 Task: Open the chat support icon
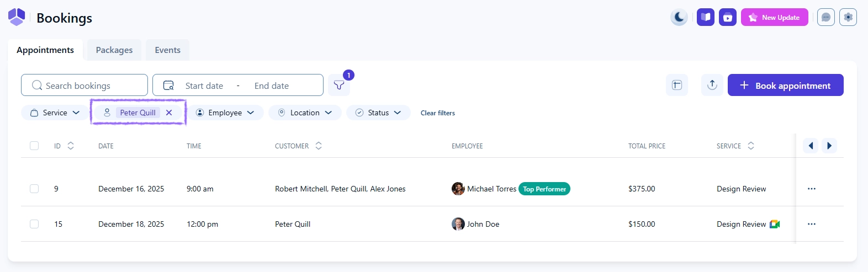point(825,17)
